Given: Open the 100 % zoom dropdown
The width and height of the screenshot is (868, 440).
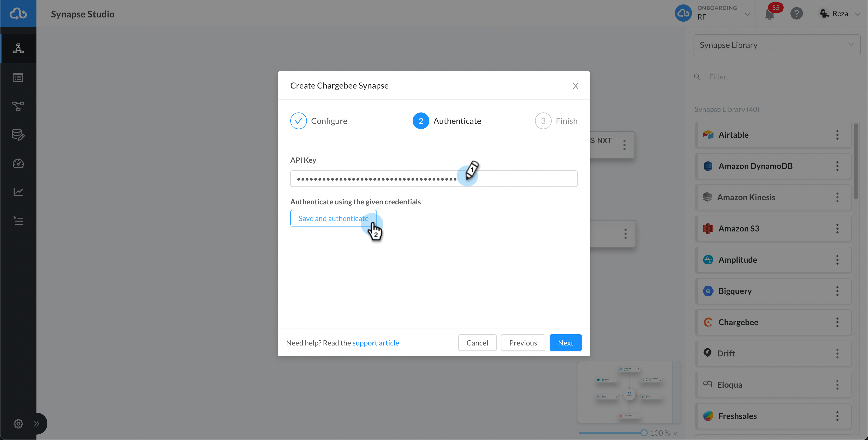Looking at the screenshot, I should pos(664,433).
